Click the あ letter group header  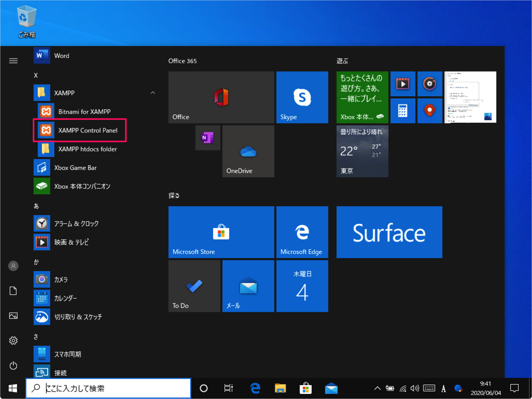(x=36, y=206)
